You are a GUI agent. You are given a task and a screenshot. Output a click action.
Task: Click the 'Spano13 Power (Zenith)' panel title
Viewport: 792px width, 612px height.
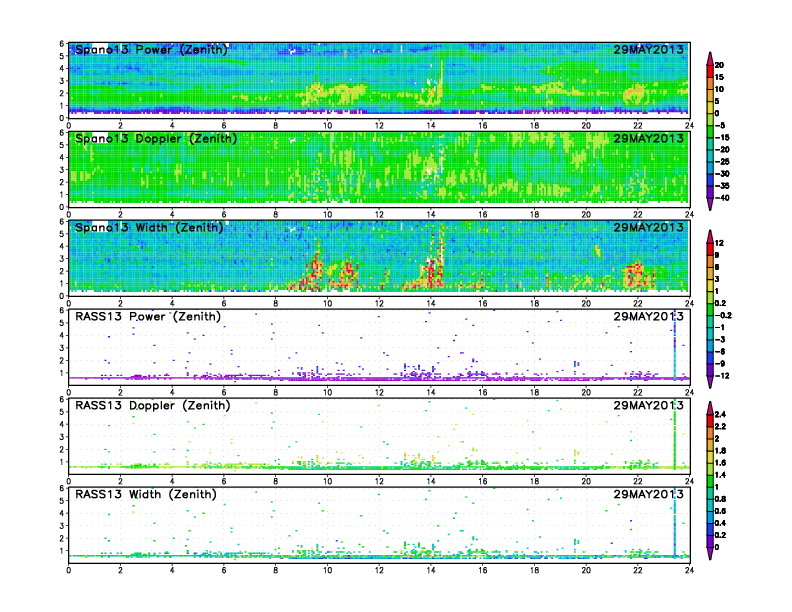coord(151,50)
